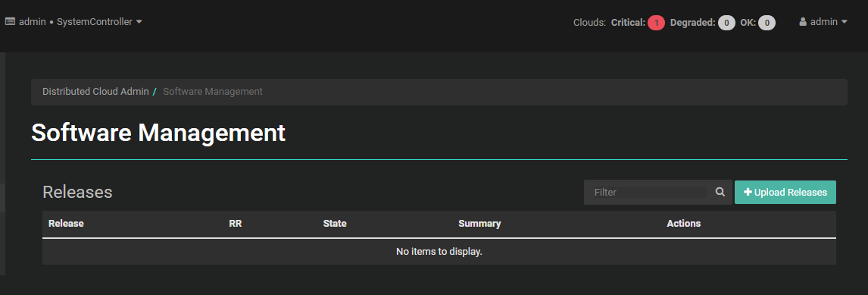Sort by the RR column header
The height and width of the screenshot is (295, 868).
(x=236, y=224)
